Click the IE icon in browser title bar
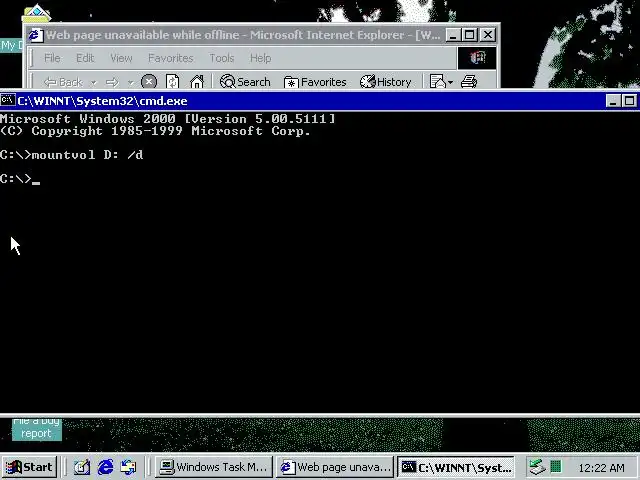Viewport: 640px width, 480px height. click(36, 35)
